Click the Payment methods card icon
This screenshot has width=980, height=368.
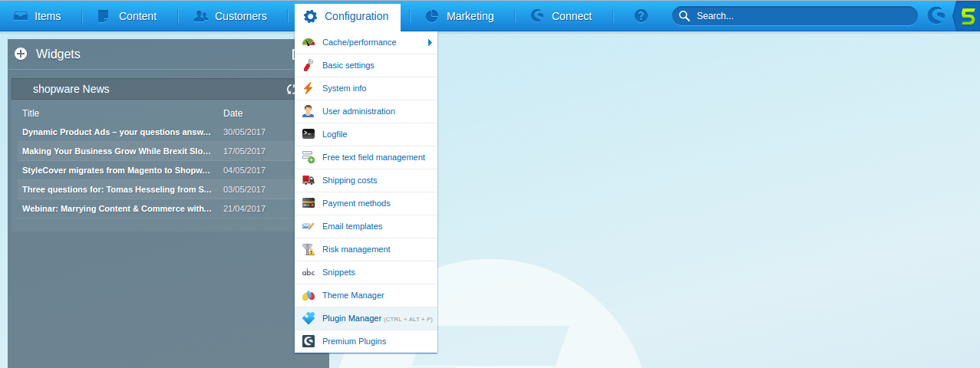(309, 203)
